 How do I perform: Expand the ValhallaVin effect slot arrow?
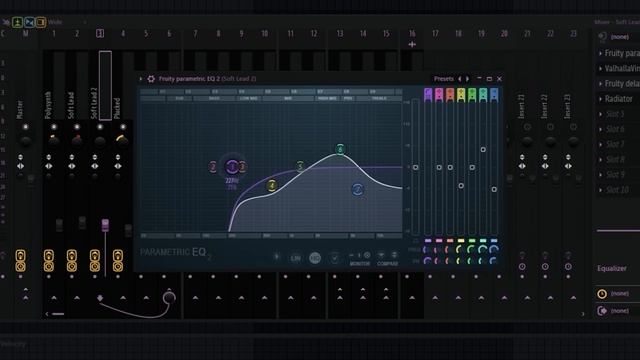[600, 68]
